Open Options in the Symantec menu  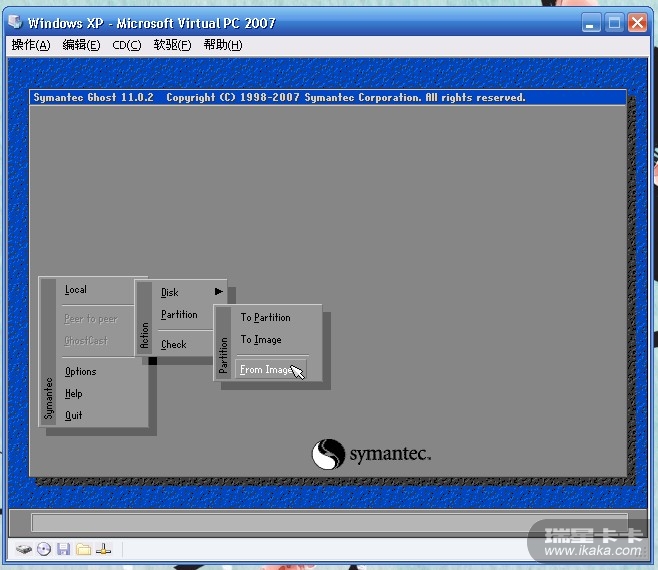[81, 371]
